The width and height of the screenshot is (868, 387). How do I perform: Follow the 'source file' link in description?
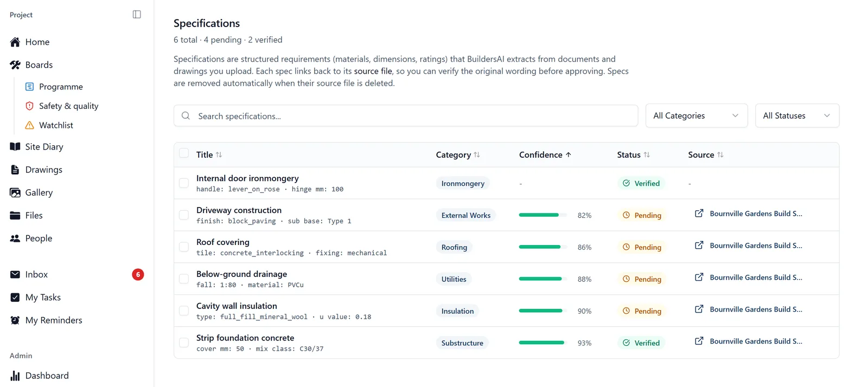pyautogui.click(x=373, y=71)
